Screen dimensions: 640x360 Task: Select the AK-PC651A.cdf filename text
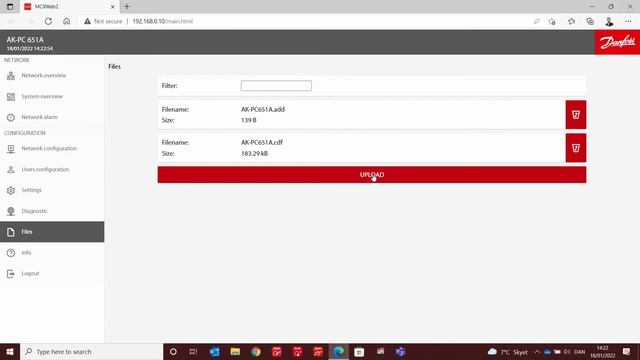click(x=262, y=142)
